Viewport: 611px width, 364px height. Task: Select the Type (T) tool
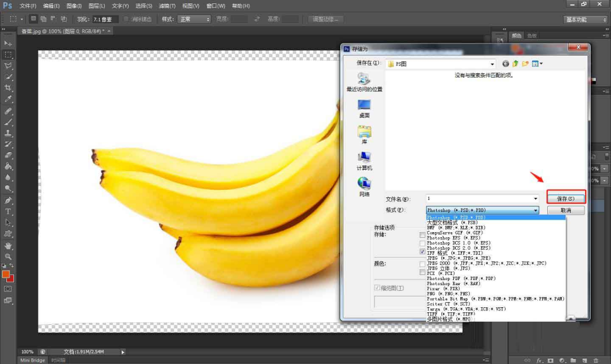[8, 211]
